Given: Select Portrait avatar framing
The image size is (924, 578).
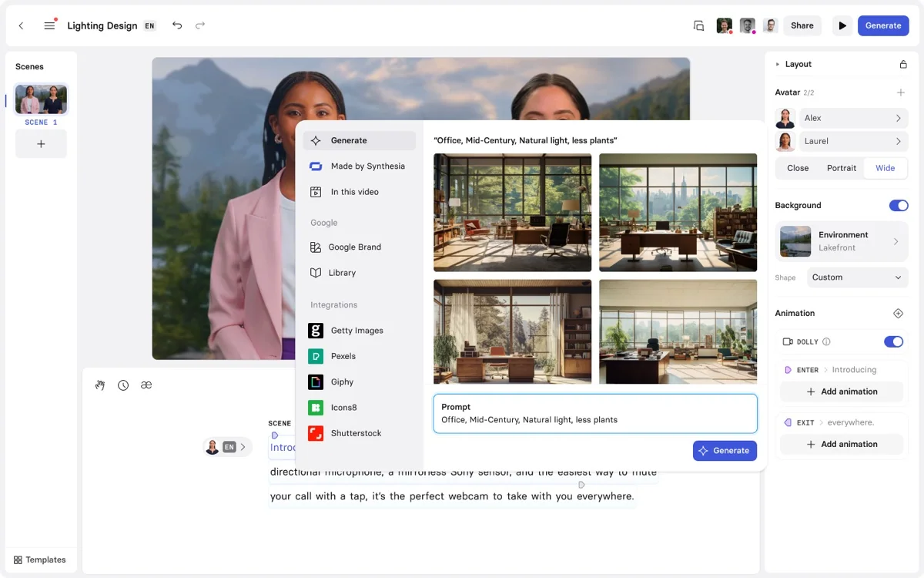Looking at the screenshot, I should (842, 168).
